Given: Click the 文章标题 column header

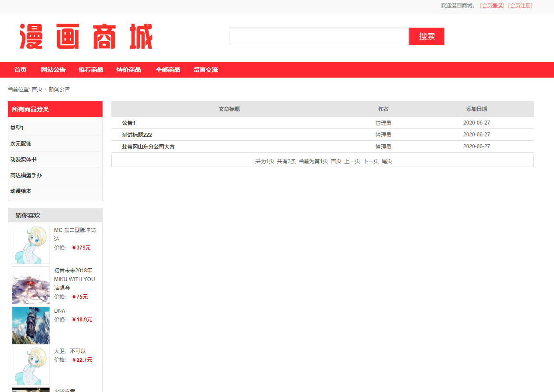Looking at the screenshot, I should pyautogui.click(x=229, y=109).
